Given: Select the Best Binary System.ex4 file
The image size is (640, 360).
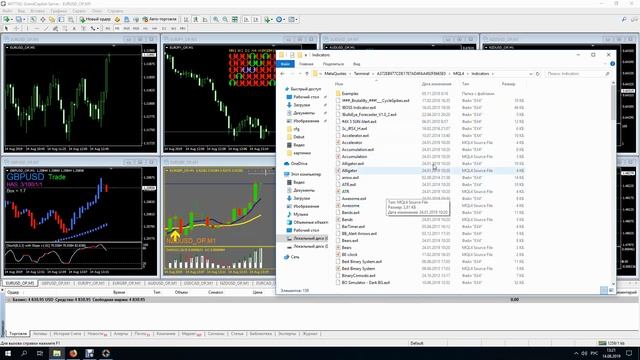Looking at the screenshot, I should 362,262.
